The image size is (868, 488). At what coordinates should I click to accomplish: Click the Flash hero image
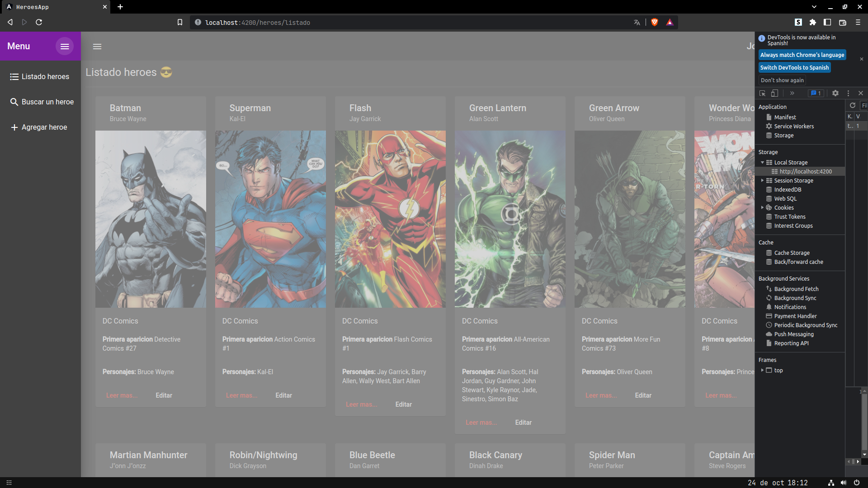point(390,219)
